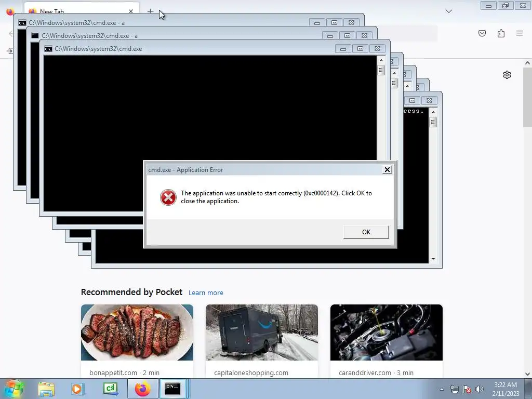Launch Windows Media Player from taskbar
The height and width of the screenshot is (399, 532).
tap(78, 389)
